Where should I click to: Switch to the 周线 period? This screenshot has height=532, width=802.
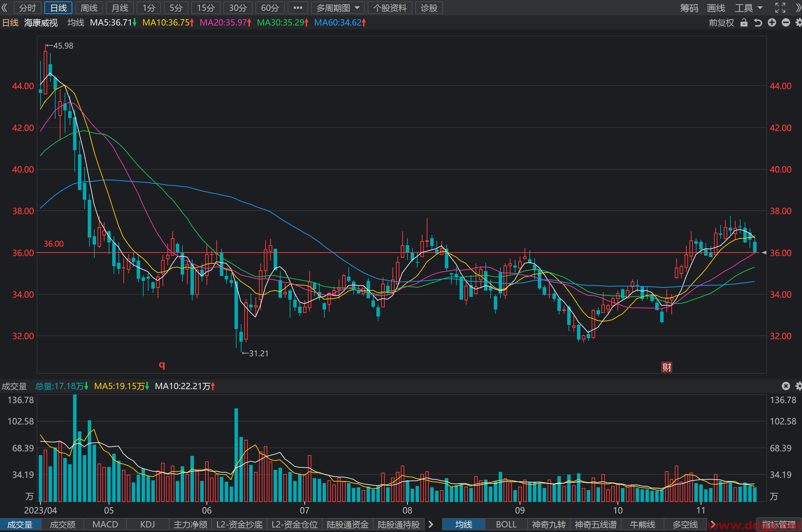pos(89,8)
